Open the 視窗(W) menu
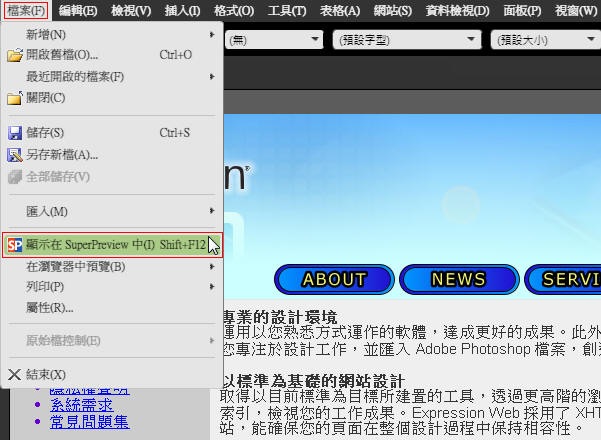The height and width of the screenshot is (440, 601). [576, 10]
